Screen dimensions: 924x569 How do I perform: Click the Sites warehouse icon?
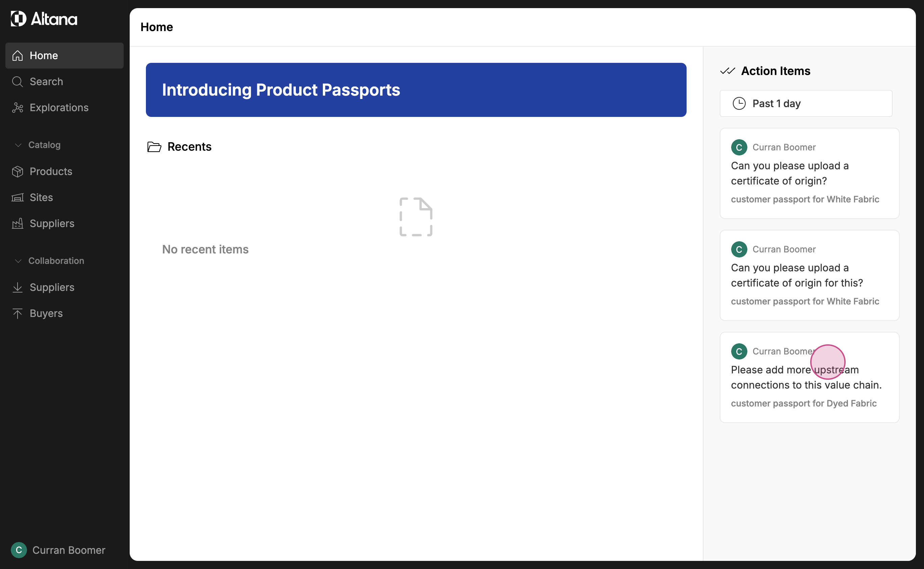coord(18,198)
